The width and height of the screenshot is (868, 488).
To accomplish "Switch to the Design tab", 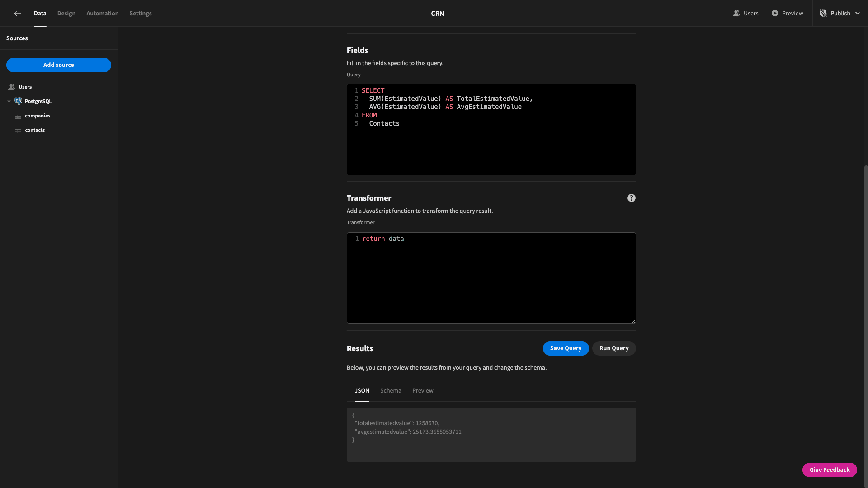I will coord(66,14).
